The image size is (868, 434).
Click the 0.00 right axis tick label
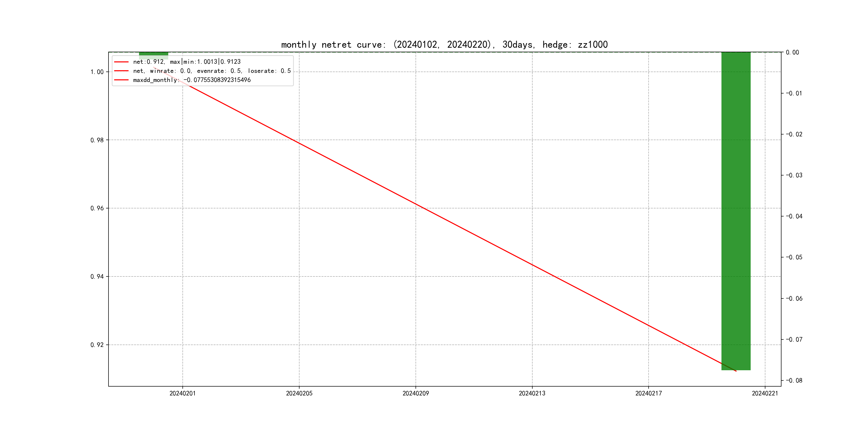click(x=792, y=52)
